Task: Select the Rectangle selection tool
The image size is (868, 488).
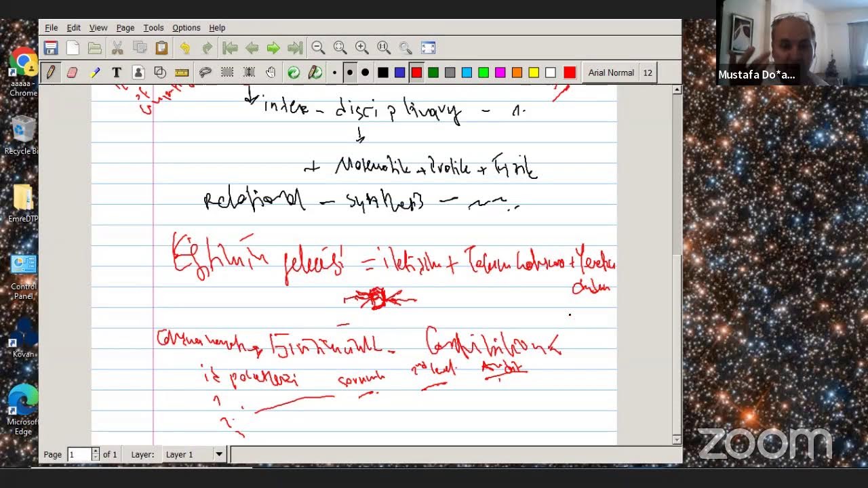Action: pyautogui.click(x=227, y=73)
